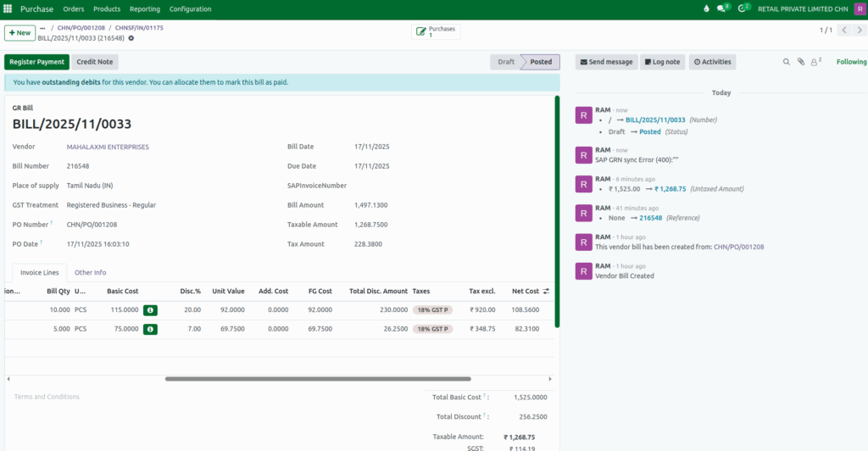This screenshot has height=451, width=868.
Task: Open the activities clock icon in top bar
Action: click(x=743, y=8)
